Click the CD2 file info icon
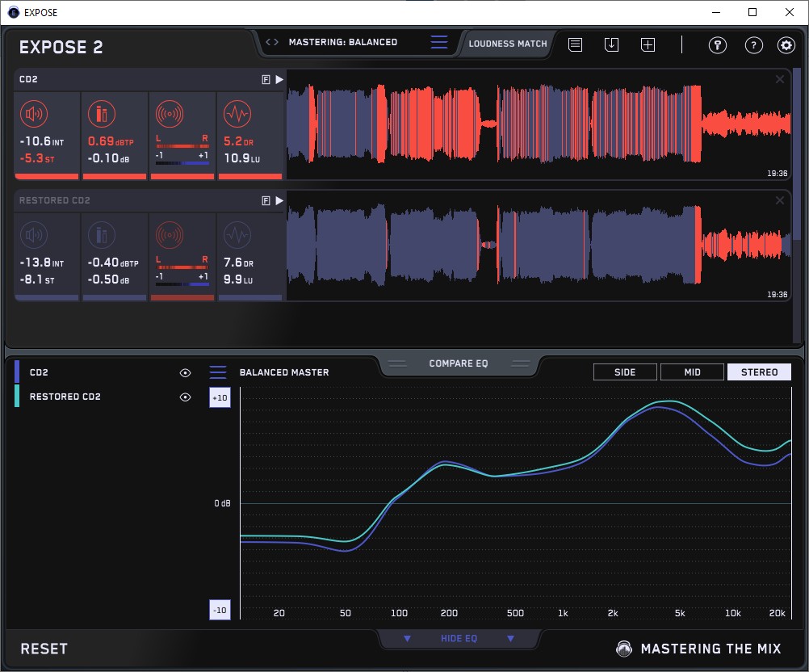The height and width of the screenshot is (672, 809). click(x=266, y=79)
